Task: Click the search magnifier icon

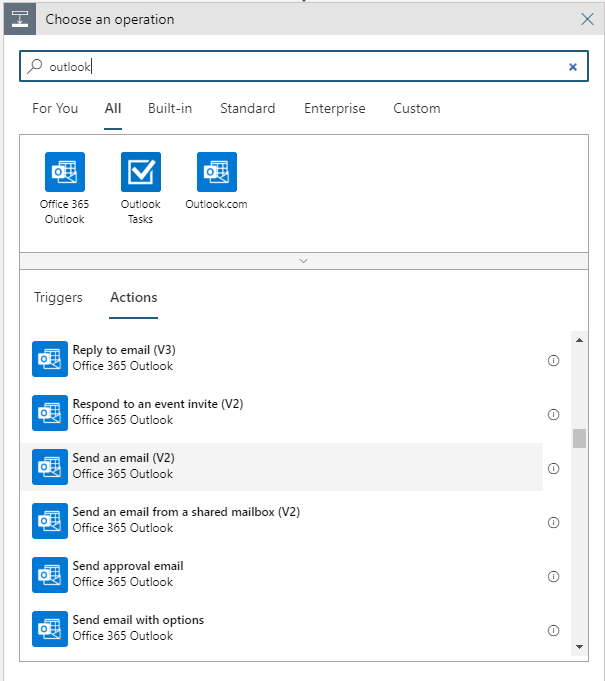Action: coord(34,66)
